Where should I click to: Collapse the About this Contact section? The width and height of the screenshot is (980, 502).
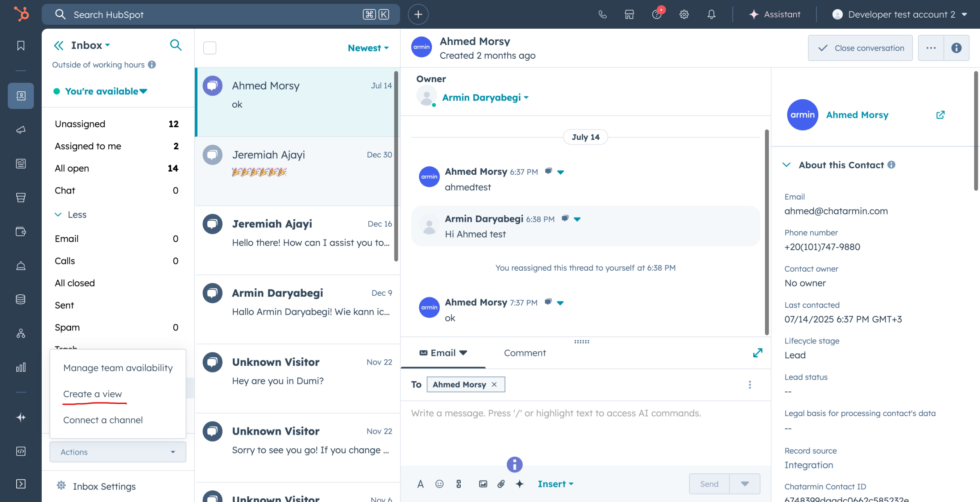786,165
